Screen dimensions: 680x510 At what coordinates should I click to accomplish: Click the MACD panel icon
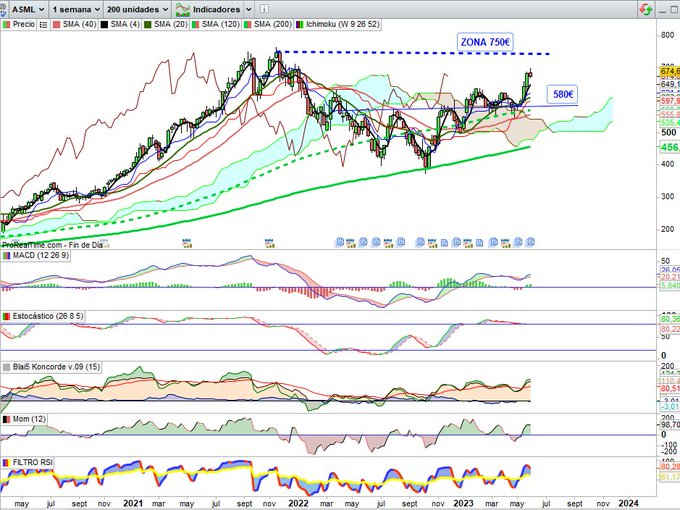click(7, 256)
